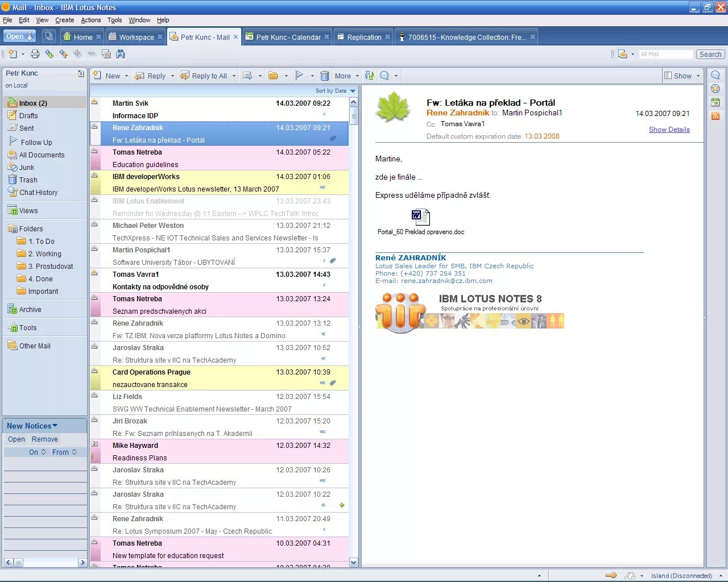Viewport: 728px width, 582px height.
Task: Open the Day-at-a-glance calendar sidebar icon
Action: click(715, 102)
